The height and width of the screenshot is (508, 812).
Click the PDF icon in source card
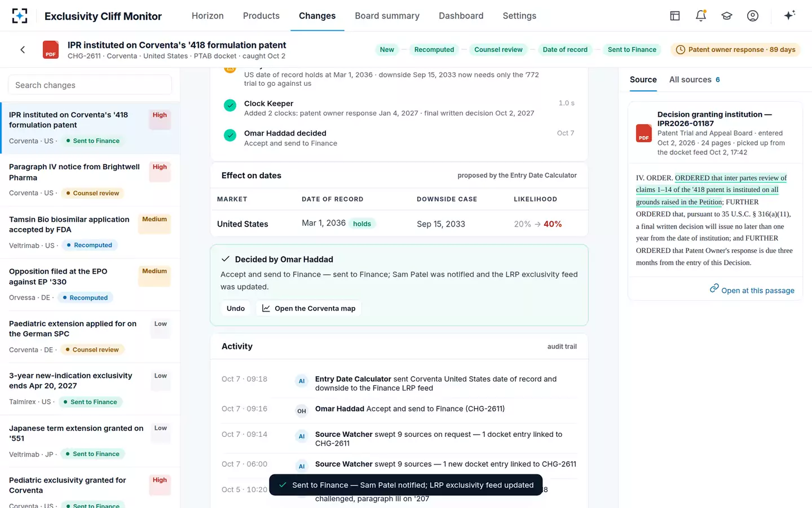[x=644, y=133]
